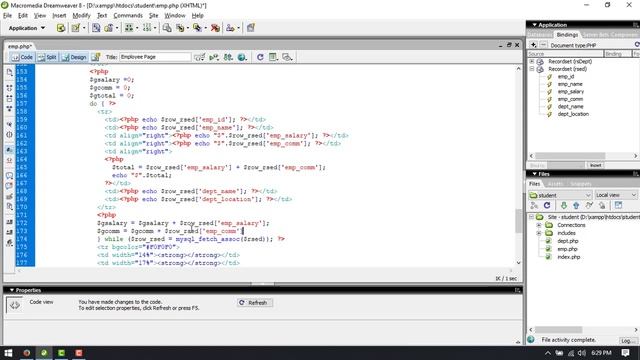
Task: Click the Title field containing Employee Page
Action: tap(155, 57)
